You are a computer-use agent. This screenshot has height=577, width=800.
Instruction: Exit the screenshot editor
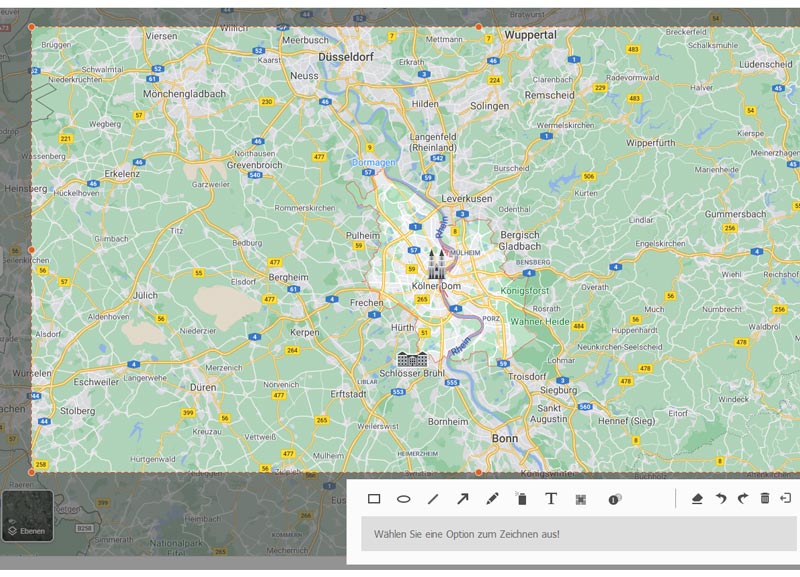coord(785,498)
